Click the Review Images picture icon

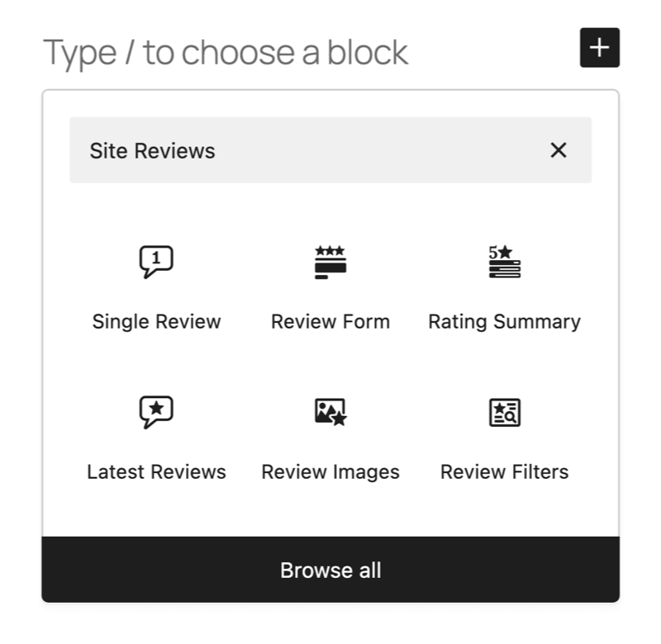pyautogui.click(x=330, y=411)
